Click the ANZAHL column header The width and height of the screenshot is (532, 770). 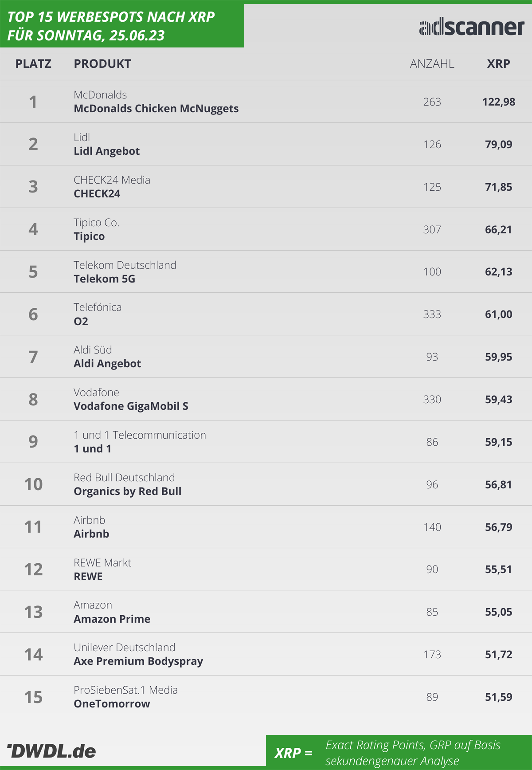pos(432,64)
